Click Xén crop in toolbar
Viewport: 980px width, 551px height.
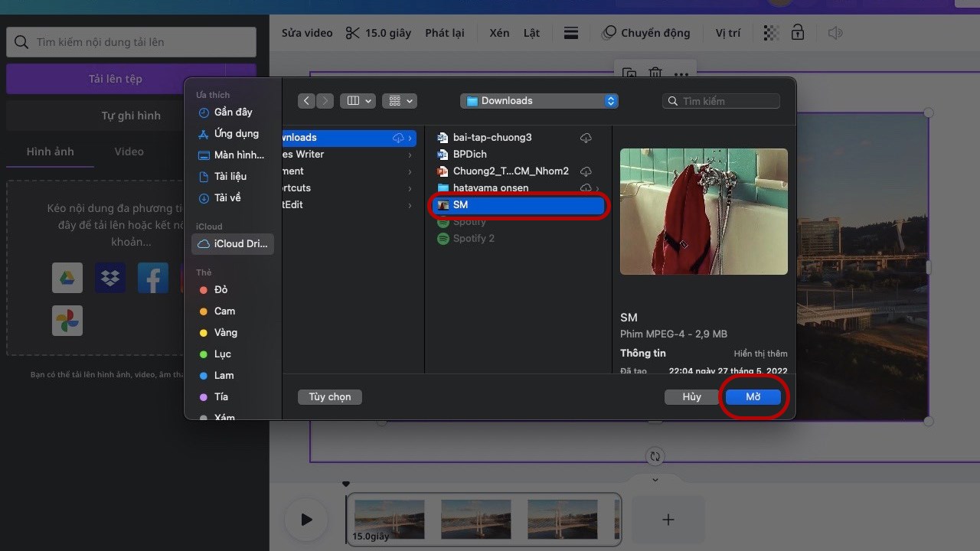coord(499,33)
